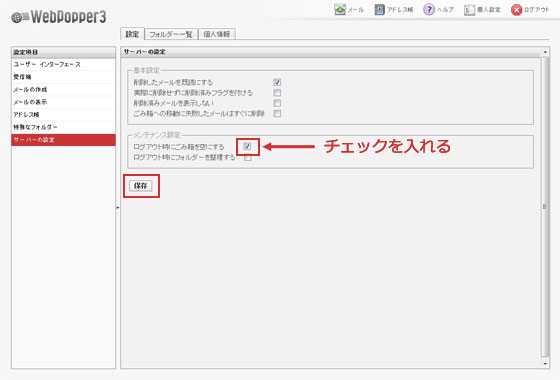Click the ヘルプ help question mark icon
The image size is (560, 380).
click(429, 9)
